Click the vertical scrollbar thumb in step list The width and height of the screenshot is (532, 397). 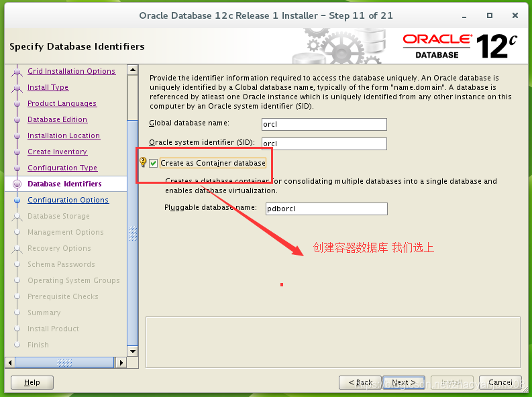click(x=133, y=233)
